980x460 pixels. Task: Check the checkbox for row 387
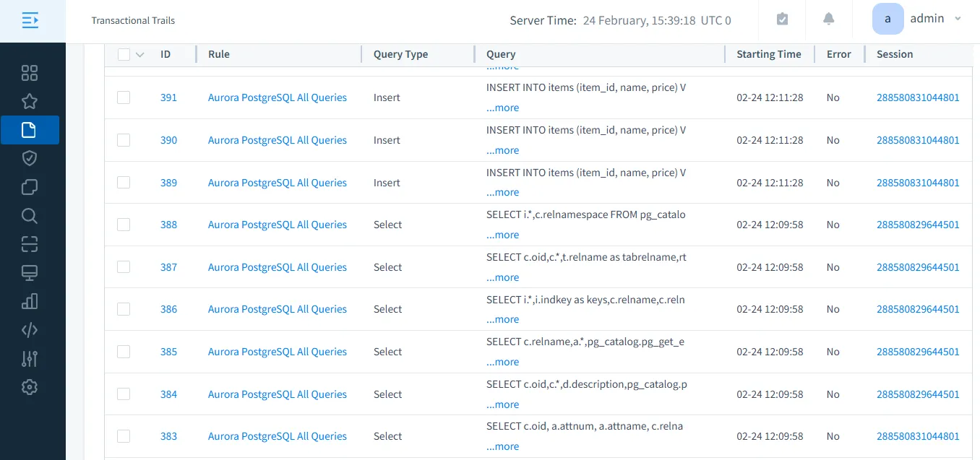tap(124, 267)
